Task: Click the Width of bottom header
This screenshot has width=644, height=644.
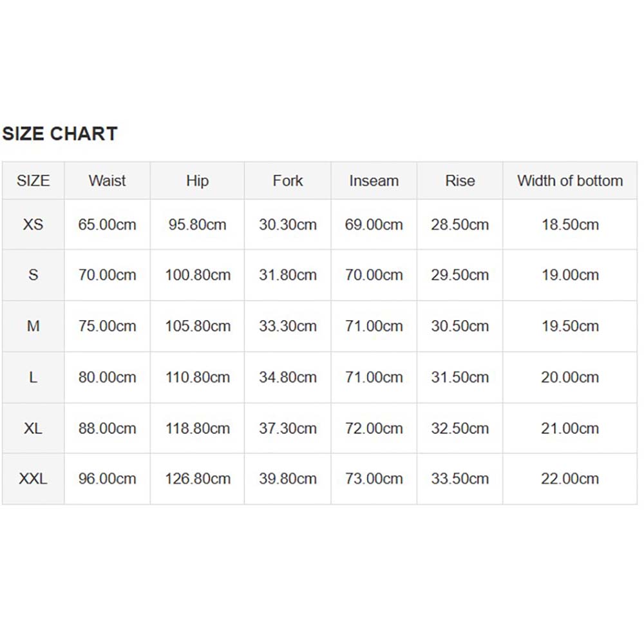Action: point(570,181)
